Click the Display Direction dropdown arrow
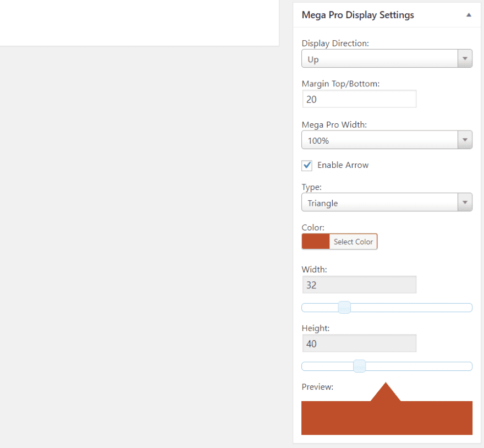 (465, 58)
